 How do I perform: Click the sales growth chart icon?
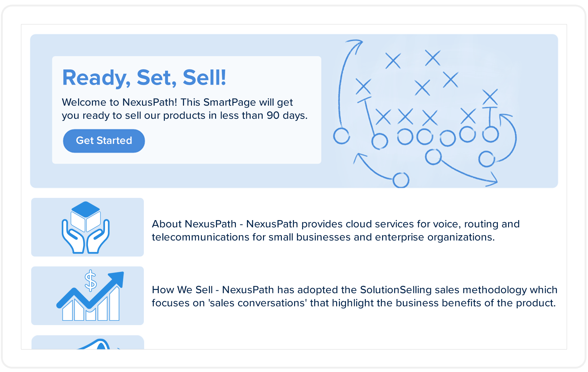tap(90, 296)
